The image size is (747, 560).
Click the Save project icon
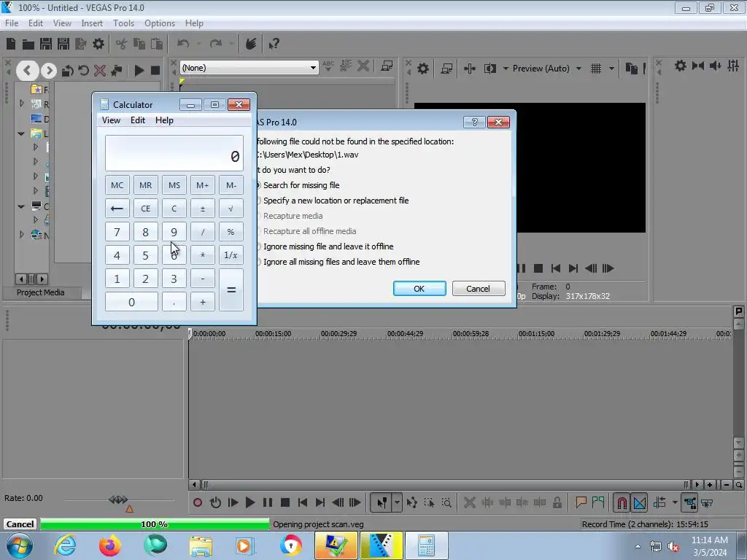pyautogui.click(x=46, y=44)
